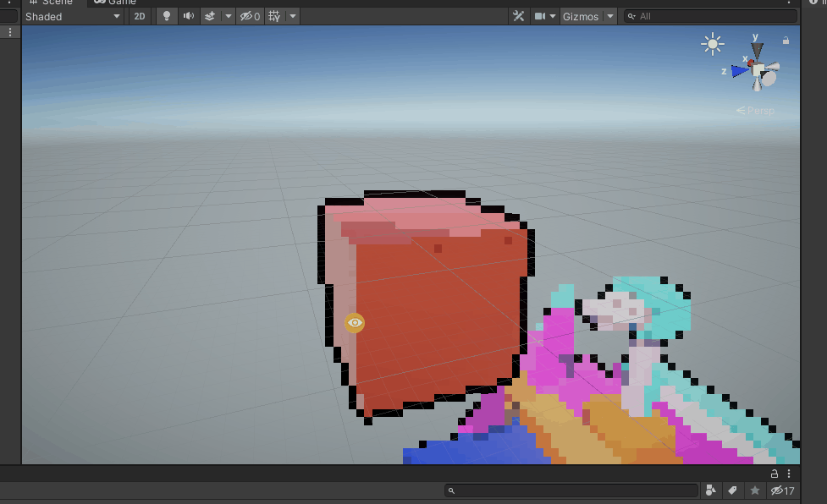The height and width of the screenshot is (504, 827).
Task: Toggle scene lighting with the bulb icon
Action: [x=167, y=16]
